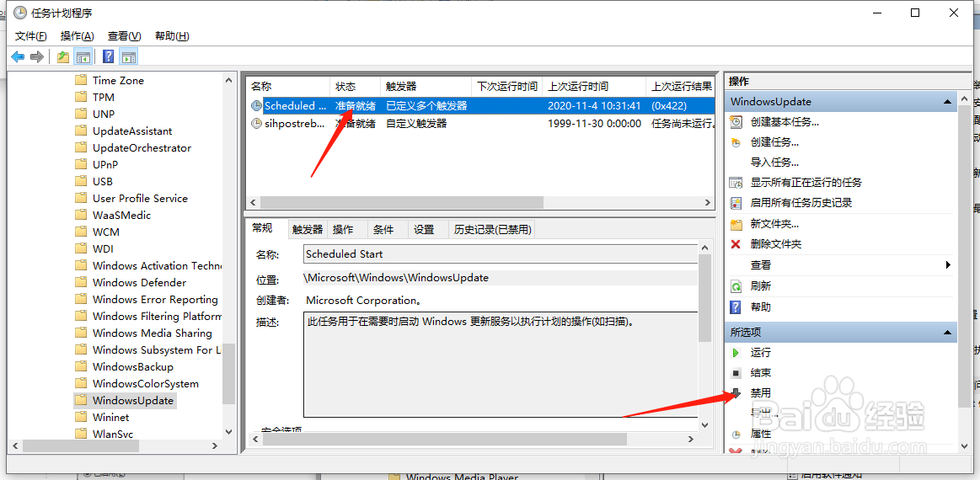Click the blue Help toolbar icon
Image resolution: width=980 pixels, height=480 pixels.
click(x=108, y=57)
